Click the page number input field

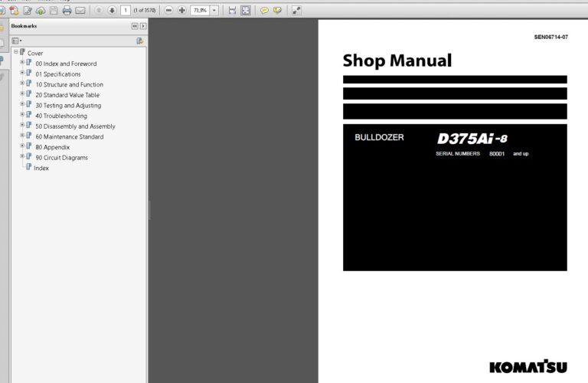(x=126, y=11)
